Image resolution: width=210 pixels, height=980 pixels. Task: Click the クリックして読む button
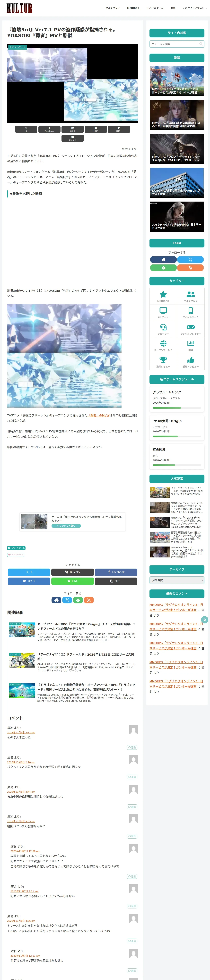[x=66, y=526]
